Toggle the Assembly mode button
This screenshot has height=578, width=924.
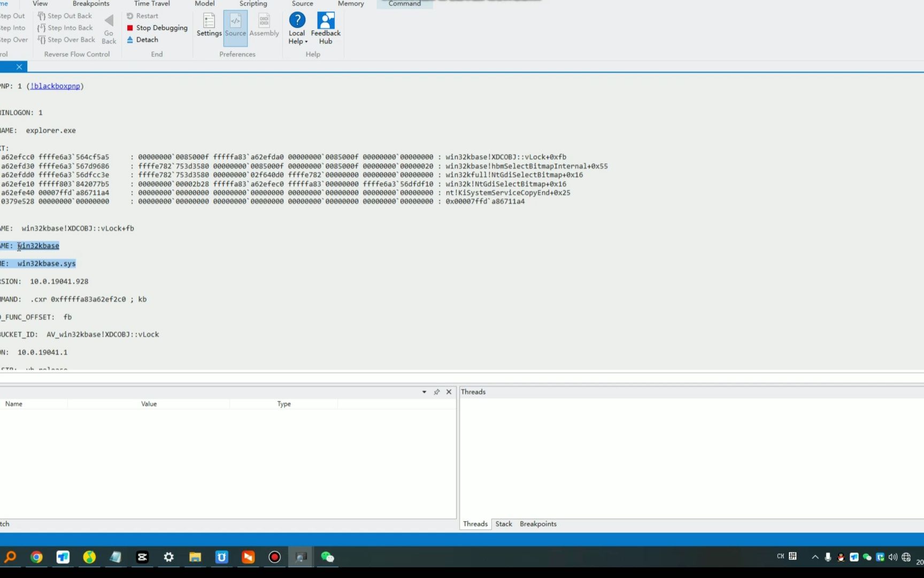tap(264, 25)
